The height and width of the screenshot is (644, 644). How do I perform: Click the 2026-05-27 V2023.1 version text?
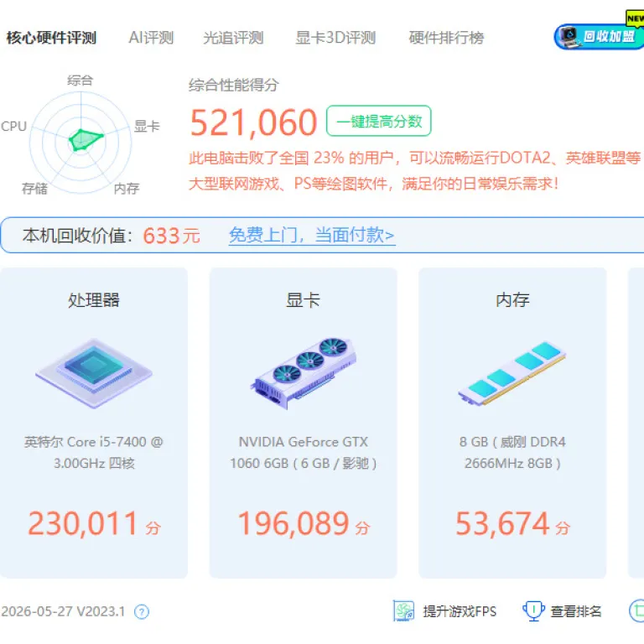63,611
